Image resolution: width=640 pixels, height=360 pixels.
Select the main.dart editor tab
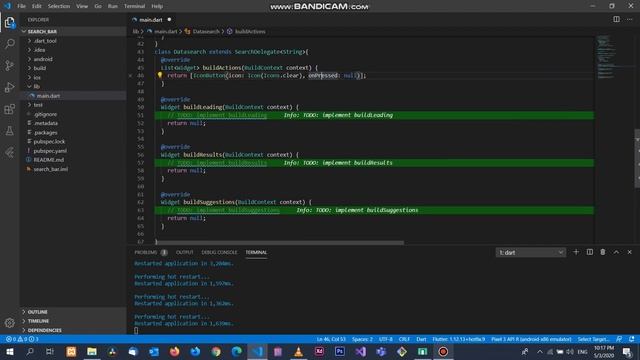151,20
